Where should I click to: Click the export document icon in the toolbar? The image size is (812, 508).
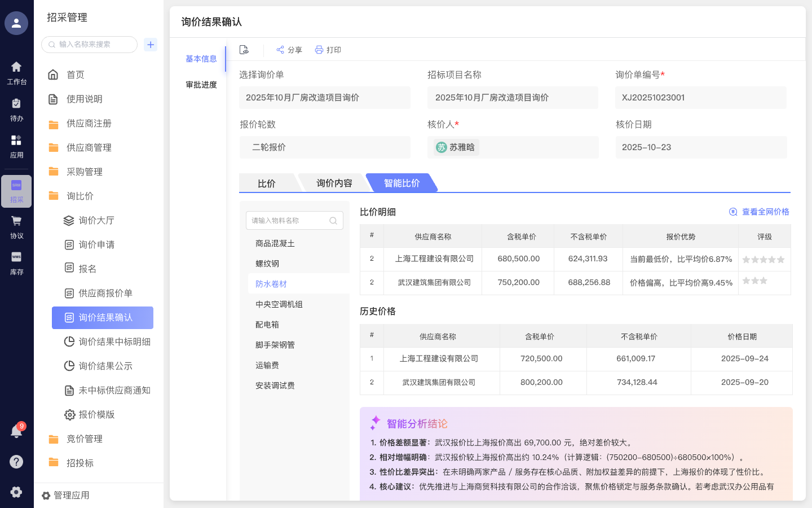pyautogui.click(x=244, y=50)
